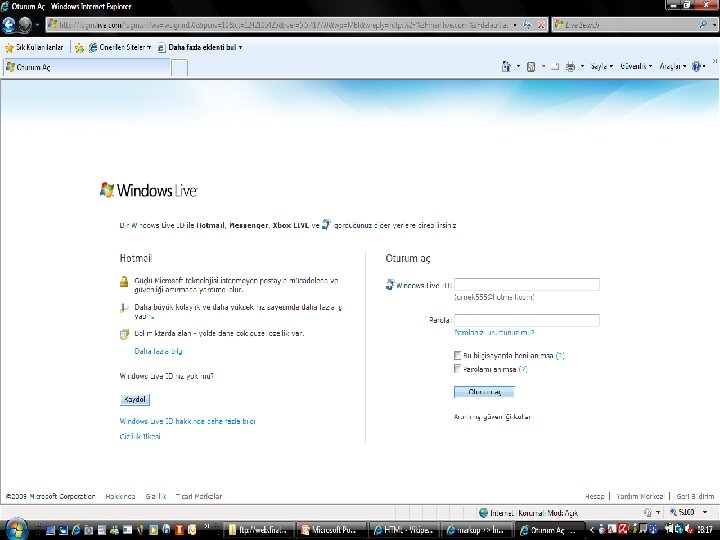
Task: Click the Home icon in command bar
Action: click(506, 67)
